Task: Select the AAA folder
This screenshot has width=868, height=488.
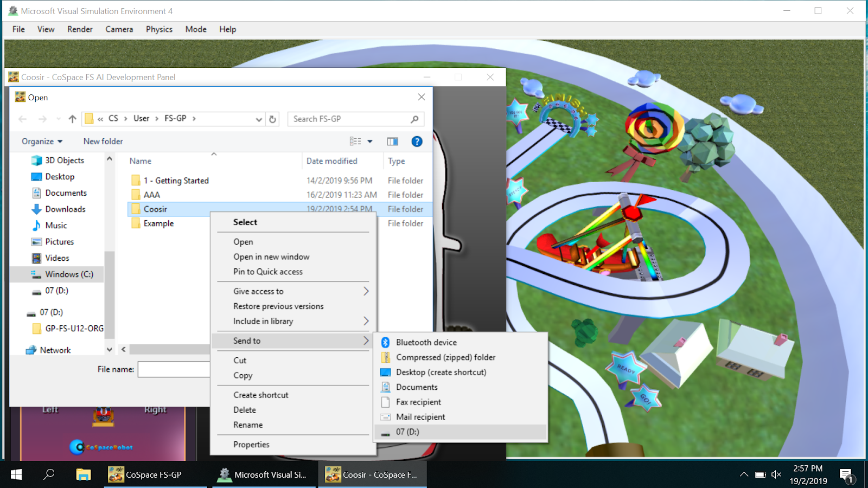Action: [145, 195]
